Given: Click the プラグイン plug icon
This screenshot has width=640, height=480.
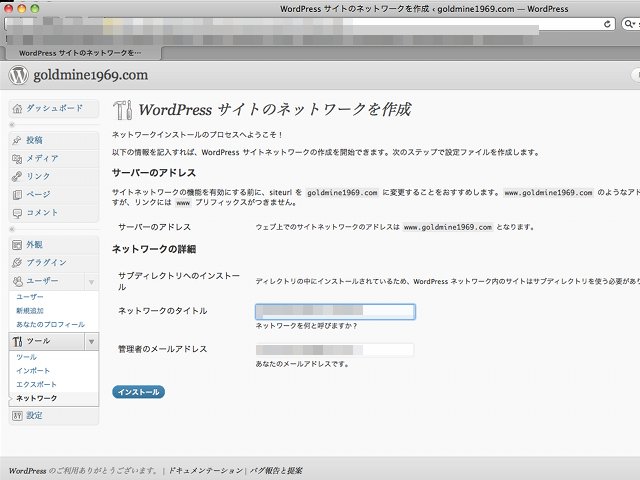Looking at the screenshot, I should [x=17, y=263].
